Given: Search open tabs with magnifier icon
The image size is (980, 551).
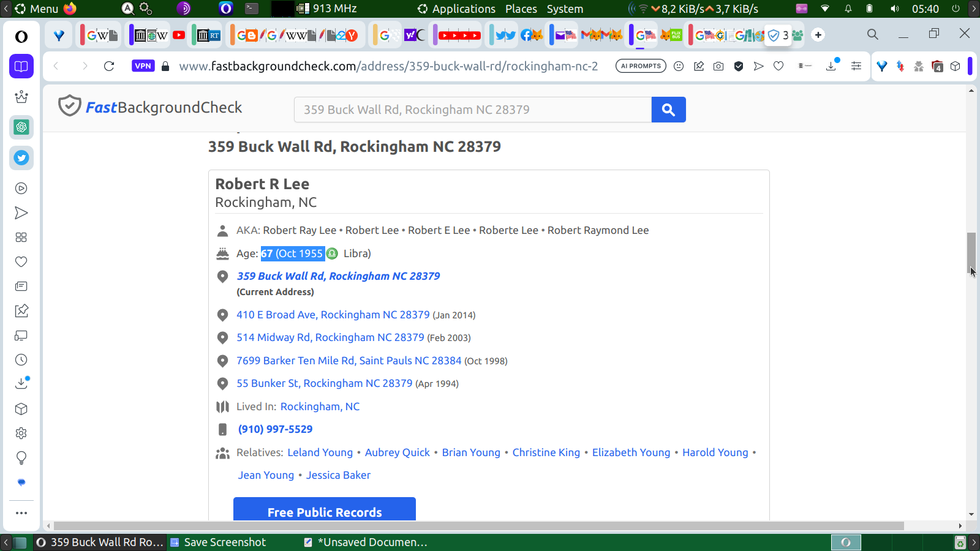Looking at the screenshot, I should click(873, 34).
